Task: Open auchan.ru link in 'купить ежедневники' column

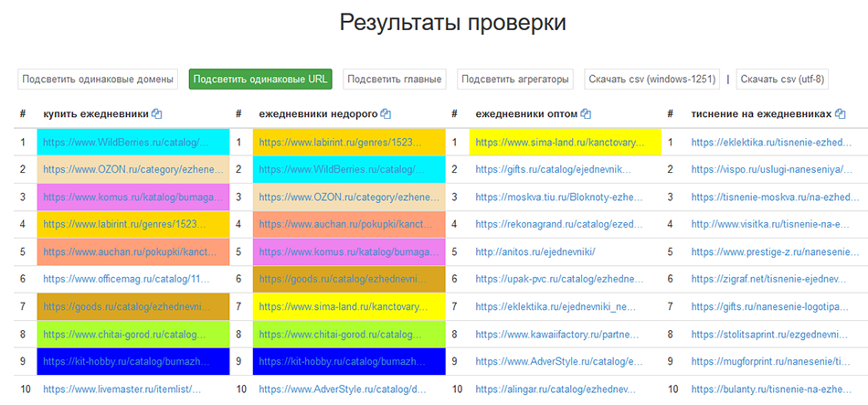Action: pos(131,251)
